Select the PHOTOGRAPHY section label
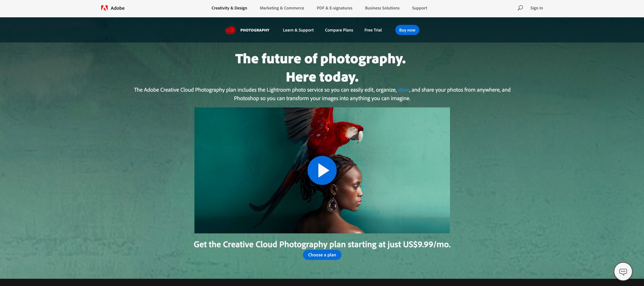The image size is (644, 286). (255, 30)
